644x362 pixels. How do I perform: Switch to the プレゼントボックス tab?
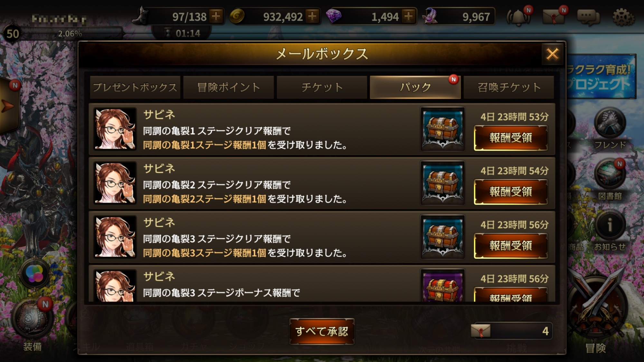coord(135,87)
